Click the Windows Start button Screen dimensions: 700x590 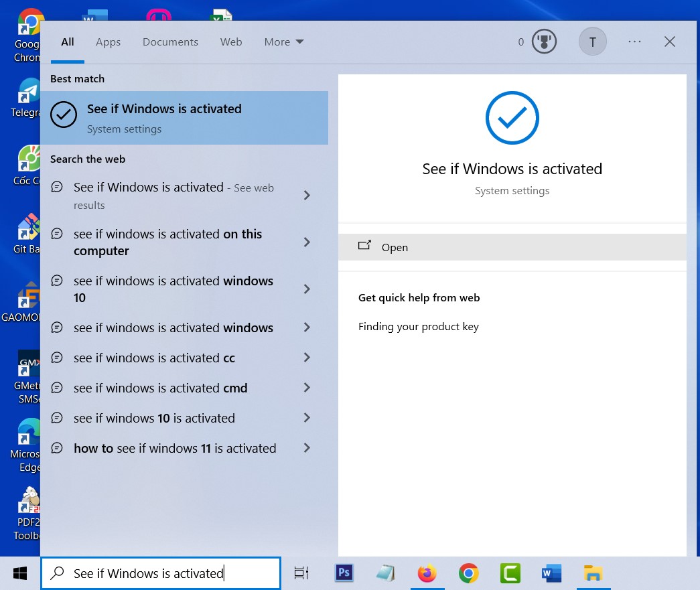coord(19,573)
